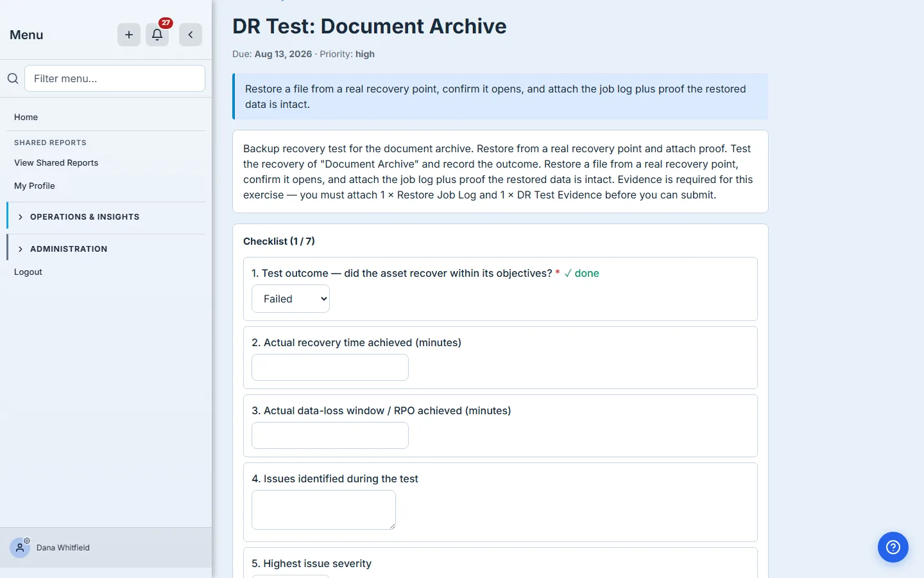Go to Home in the sidebar
The width and height of the screenshot is (924, 578).
tap(26, 117)
